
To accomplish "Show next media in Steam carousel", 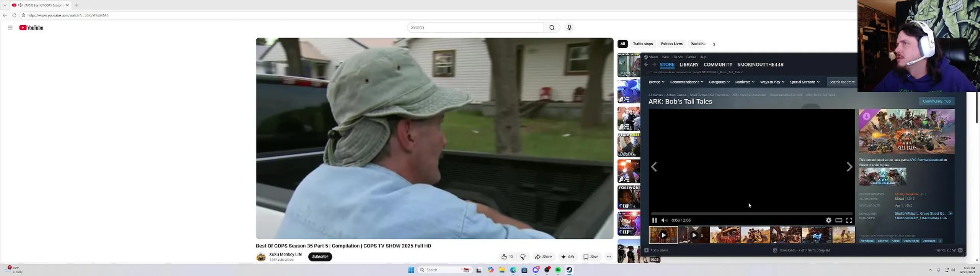I will click(849, 167).
